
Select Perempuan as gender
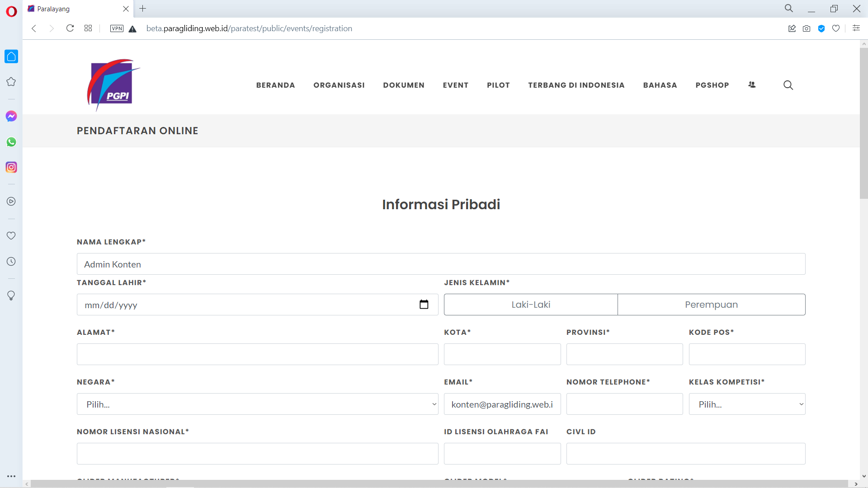711,305
